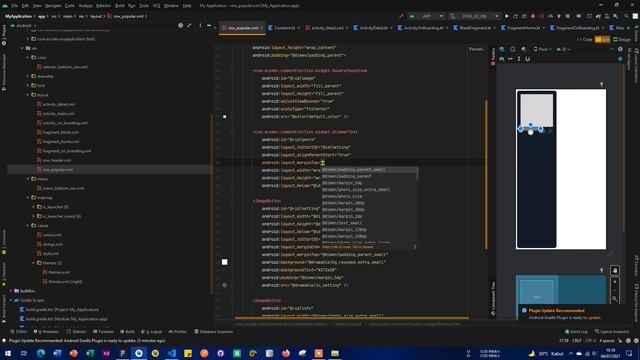Click the design surface layers icon

point(502,49)
